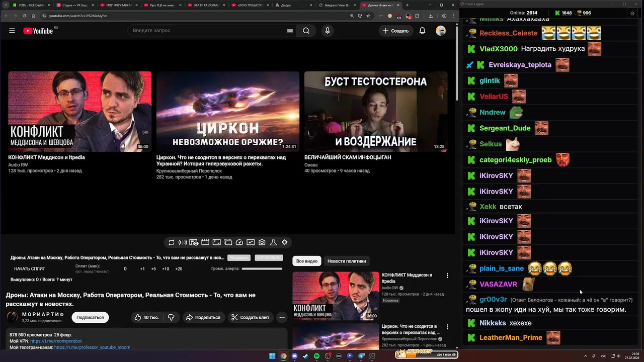The height and width of the screenshot is (362, 644).
Task: Open the speedometer playback speed icon
Action: (x=239, y=242)
